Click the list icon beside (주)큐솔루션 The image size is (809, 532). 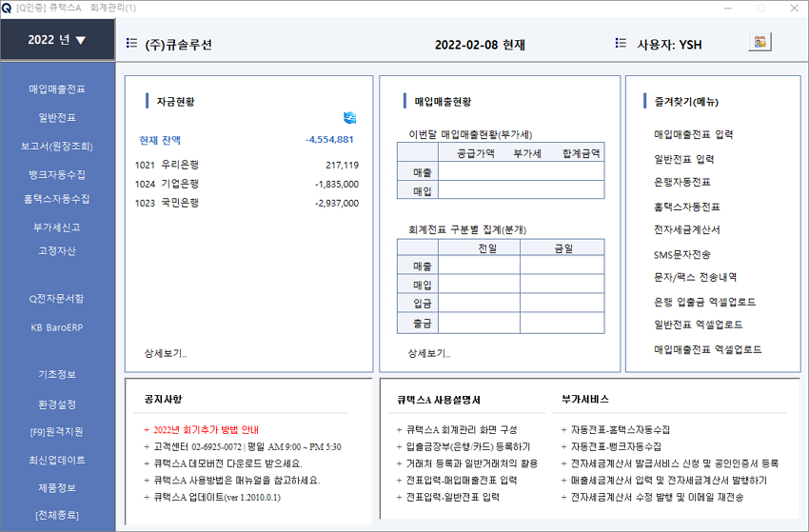131,44
